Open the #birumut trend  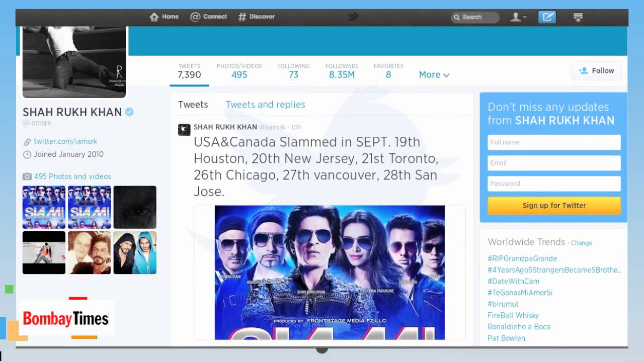click(x=503, y=304)
